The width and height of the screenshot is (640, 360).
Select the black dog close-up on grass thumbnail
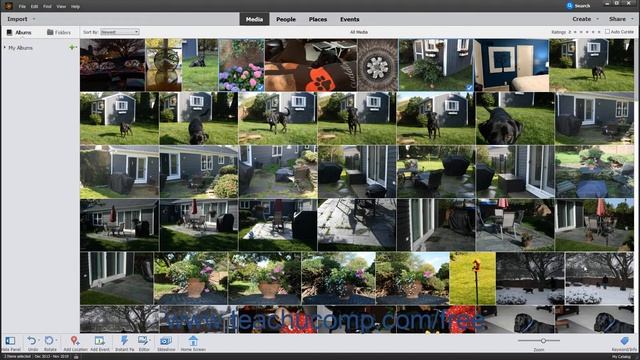point(515,118)
